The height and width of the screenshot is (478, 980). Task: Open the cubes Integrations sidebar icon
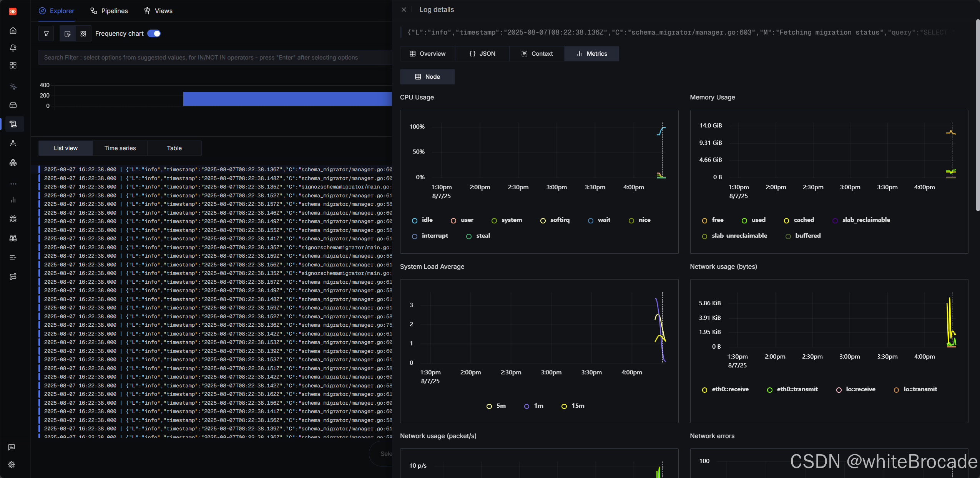[x=13, y=162]
